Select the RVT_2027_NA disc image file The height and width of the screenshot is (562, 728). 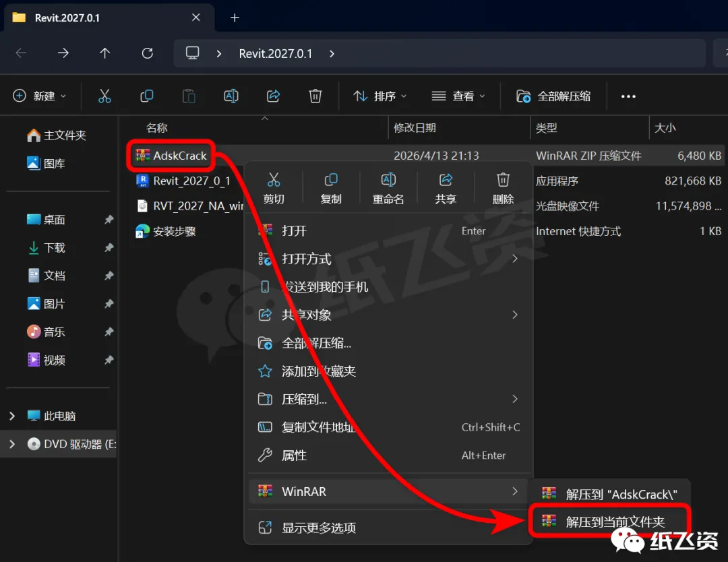pos(189,206)
